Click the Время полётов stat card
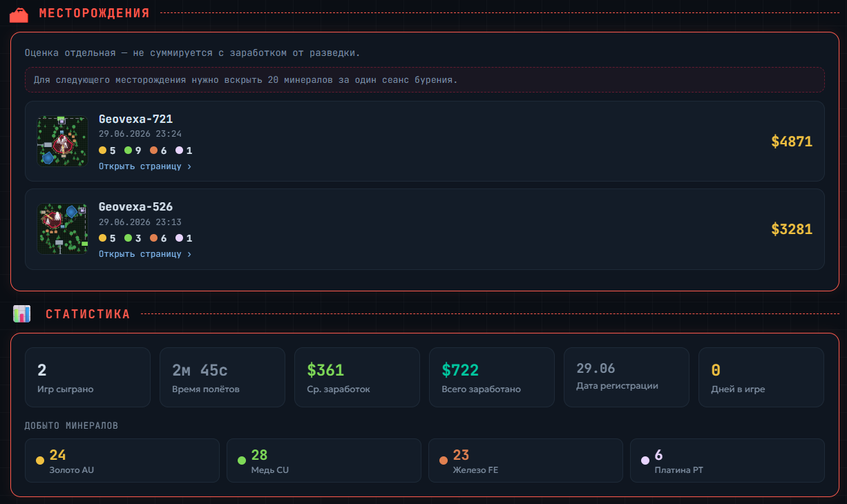847x504 pixels. click(x=222, y=377)
